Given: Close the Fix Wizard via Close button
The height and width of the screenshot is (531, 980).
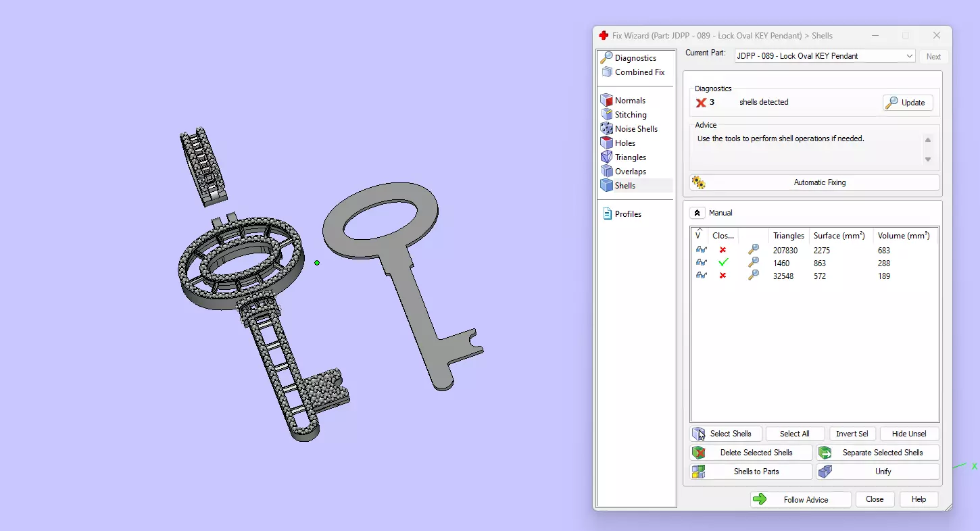Looking at the screenshot, I should point(875,499).
